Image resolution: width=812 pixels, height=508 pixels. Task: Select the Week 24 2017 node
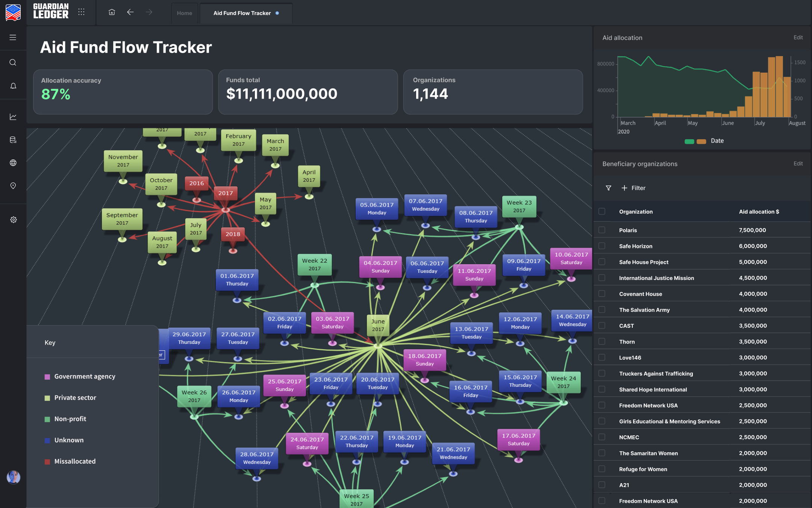[x=564, y=382]
